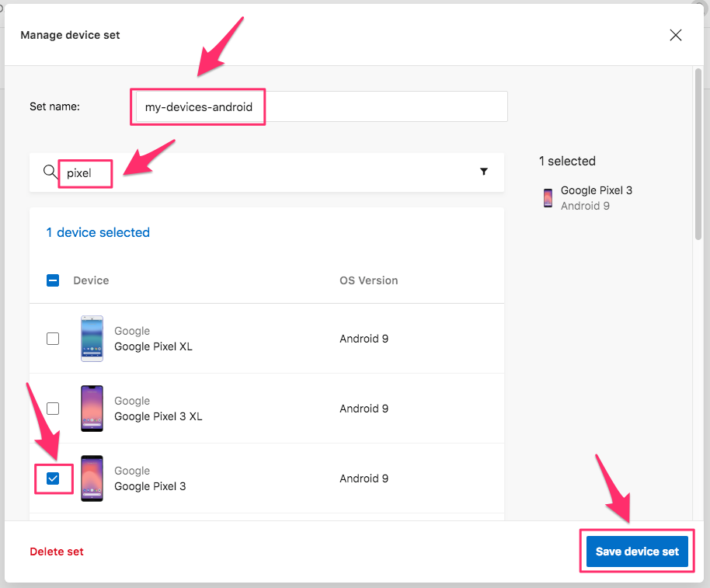Click Android 9 in the Google Pixel 3 row
The height and width of the screenshot is (588, 710).
(x=364, y=478)
